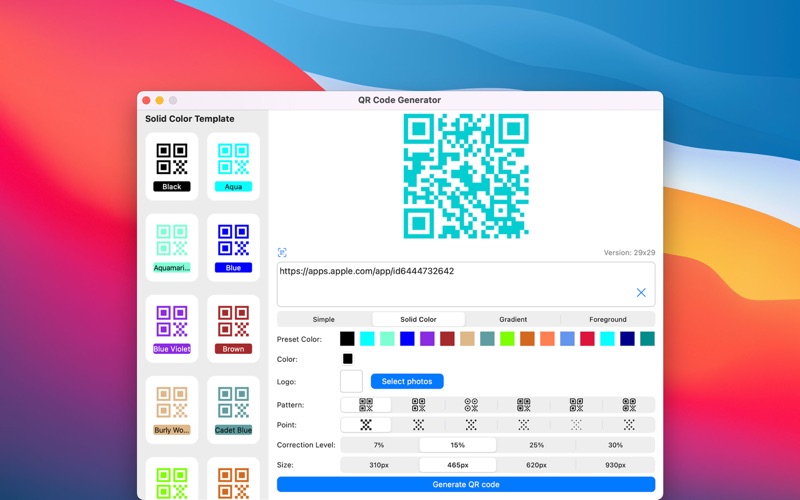800x500 pixels.
Task: Pick the Aquamarine template card
Action: tap(172, 247)
